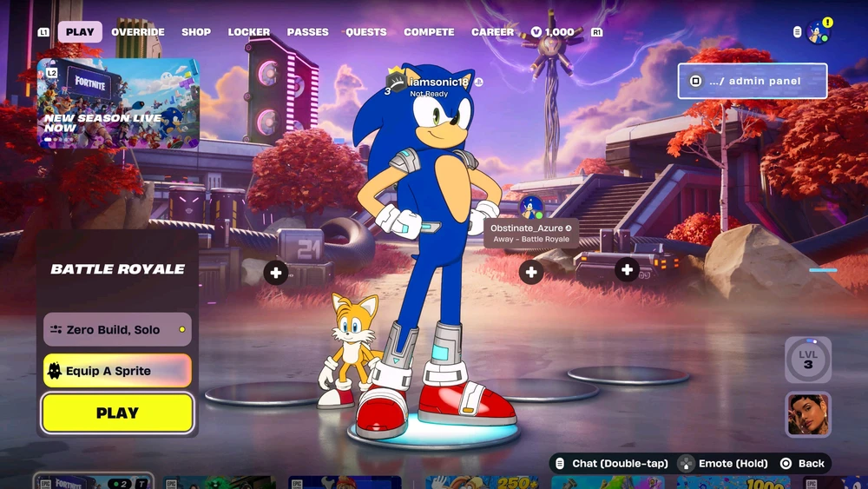
Task: Click Chat (Double-tap) prompt
Action: pos(612,464)
